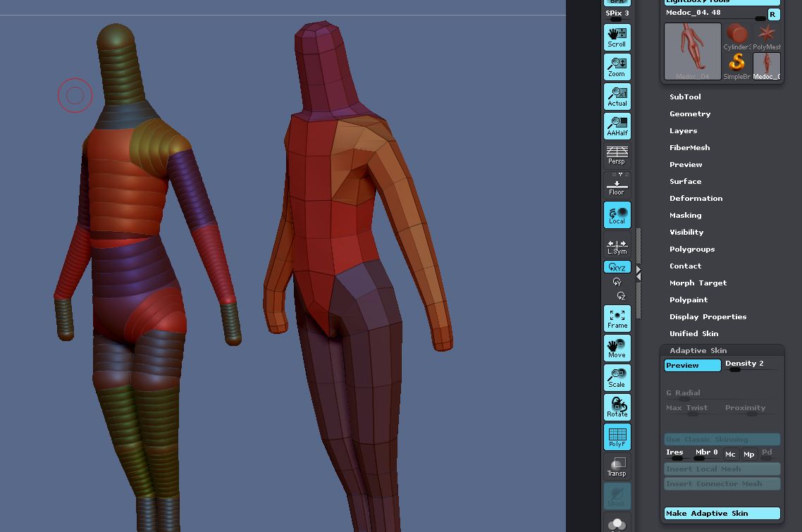Open the Contact menu section
Screen dimensions: 802x532
(686, 266)
